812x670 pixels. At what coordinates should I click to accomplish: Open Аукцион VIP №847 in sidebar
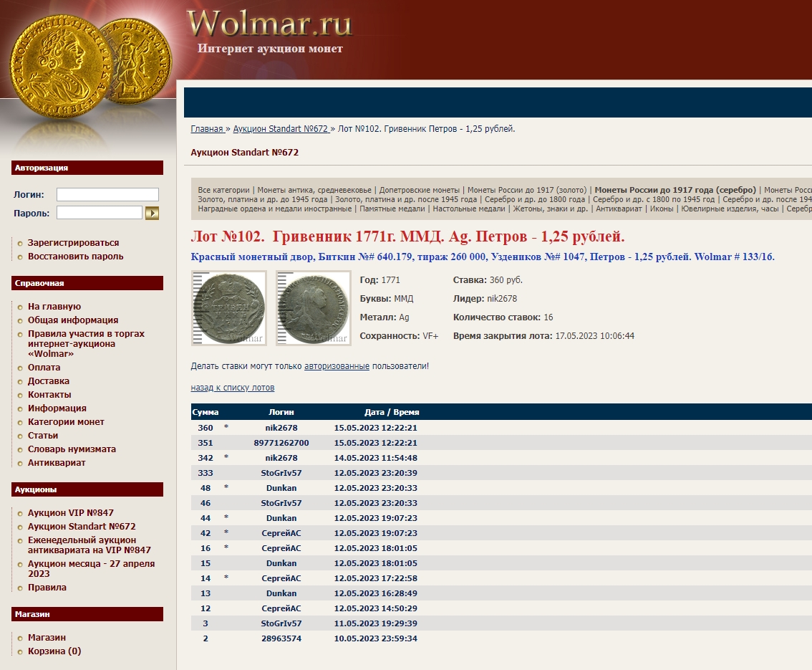pos(70,513)
